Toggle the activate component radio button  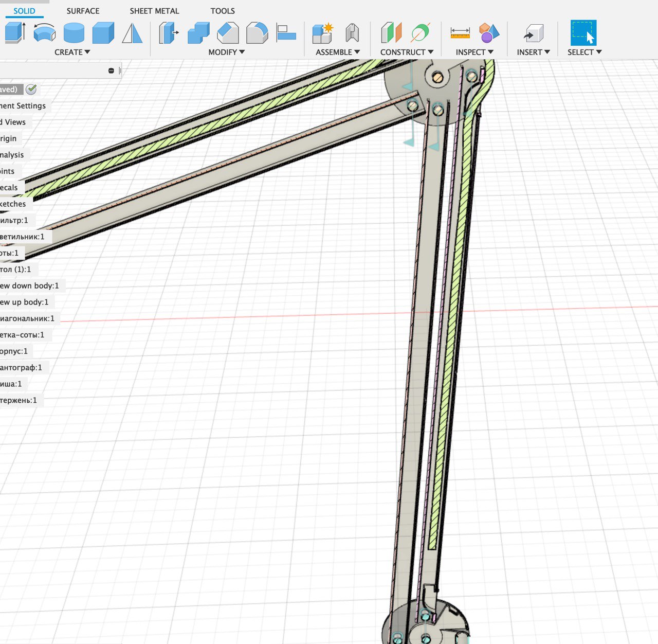coord(31,90)
